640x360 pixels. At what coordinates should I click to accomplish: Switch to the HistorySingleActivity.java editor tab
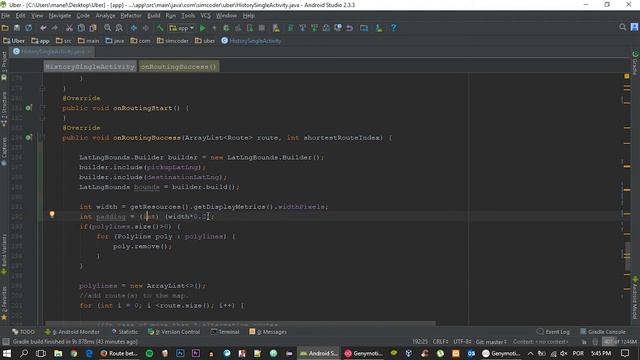coord(52,52)
